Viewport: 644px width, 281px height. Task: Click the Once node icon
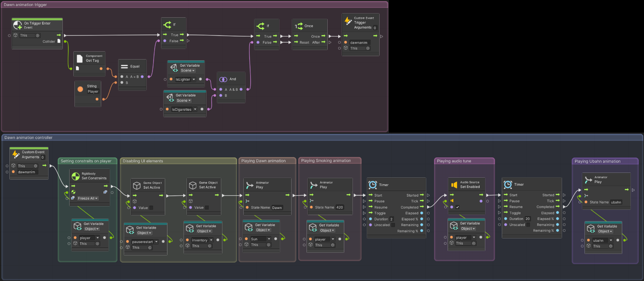(299, 26)
